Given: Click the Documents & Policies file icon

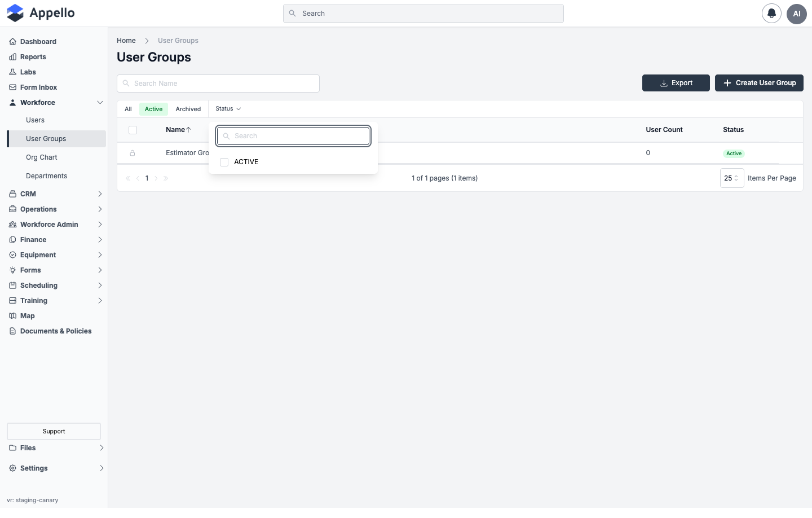Looking at the screenshot, I should (x=12, y=331).
